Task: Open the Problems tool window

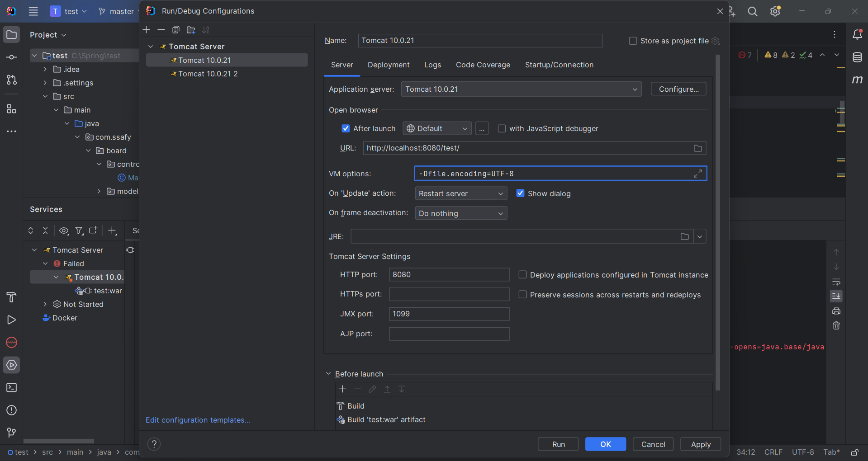Action: (x=12, y=410)
